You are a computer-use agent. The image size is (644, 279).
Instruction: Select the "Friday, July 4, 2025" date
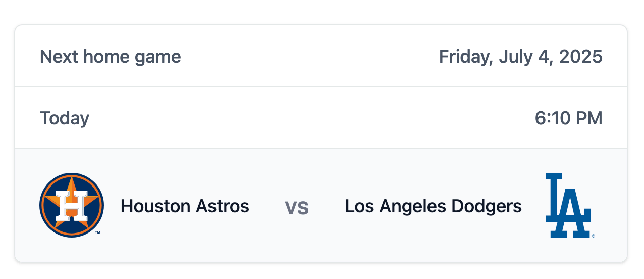tap(521, 57)
